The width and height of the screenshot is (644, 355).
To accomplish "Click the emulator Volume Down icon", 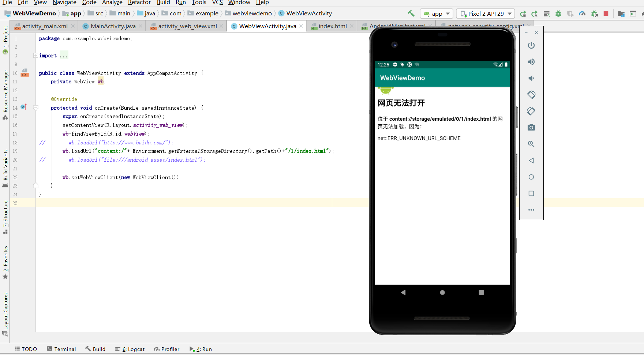I will point(531,78).
